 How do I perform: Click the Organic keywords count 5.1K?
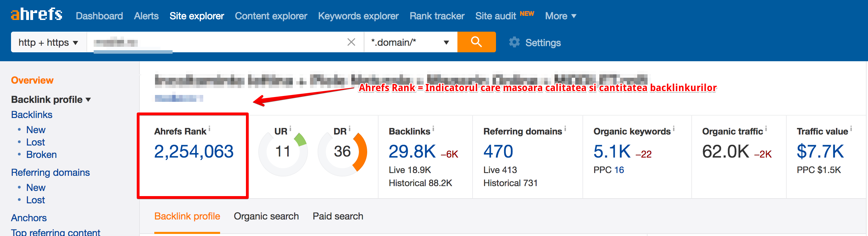[x=612, y=151]
